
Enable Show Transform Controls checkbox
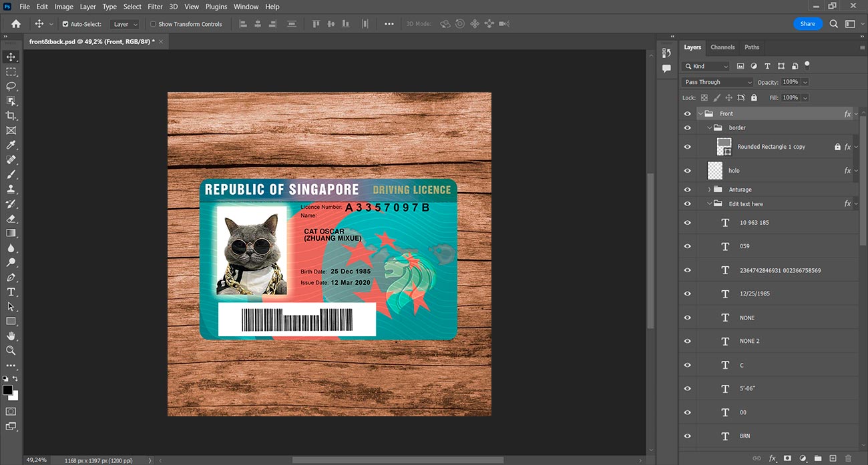tap(153, 24)
